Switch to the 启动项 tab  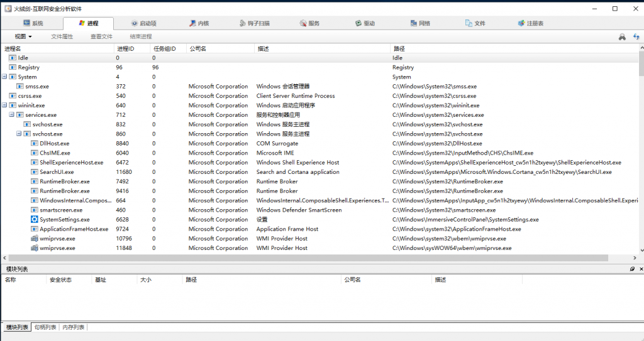[144, 23]
